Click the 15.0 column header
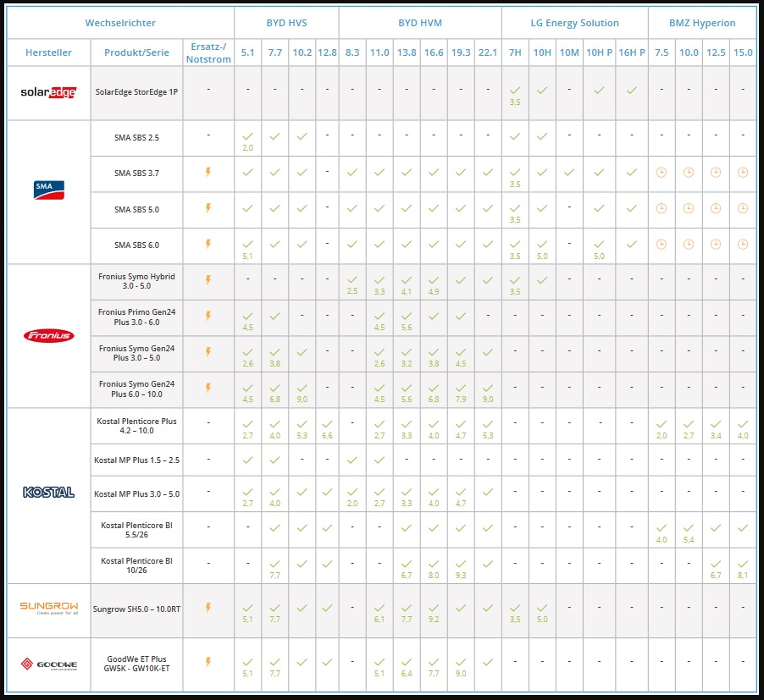Viewport: 764px width, 700px height. (743, 52)
